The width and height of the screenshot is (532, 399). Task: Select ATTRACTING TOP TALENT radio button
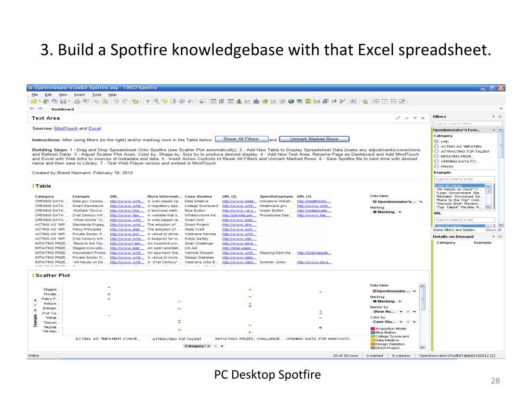pyautogui.click(x=436, y=152)
